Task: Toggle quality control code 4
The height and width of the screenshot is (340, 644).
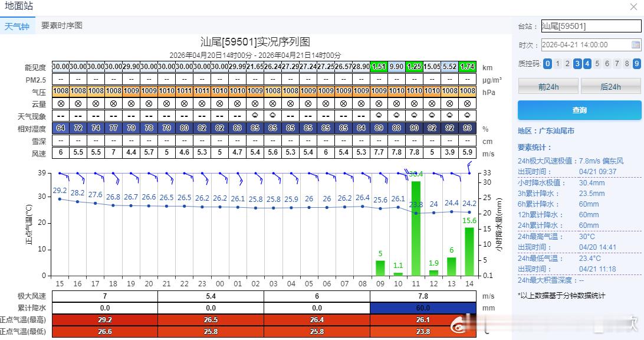Action: pos(587,64)
